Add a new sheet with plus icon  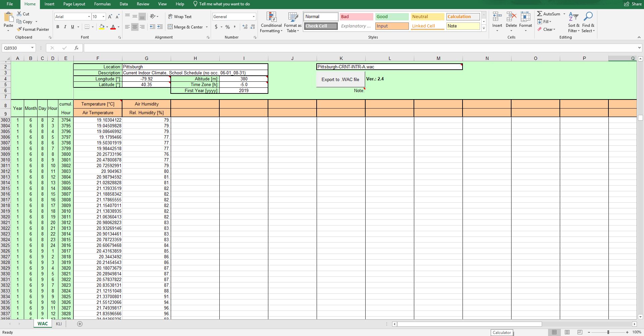tap(80, 324)
